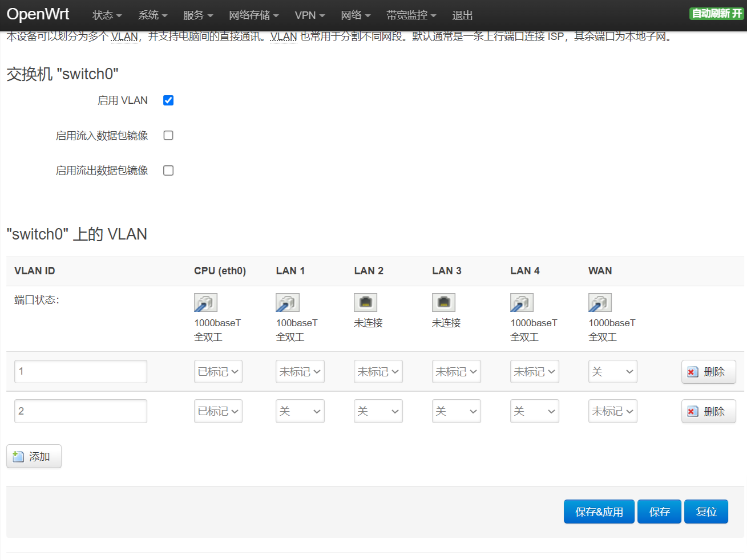Enable 启用流出数据包镜像
The image size is (747, 560).
[168, 170]
